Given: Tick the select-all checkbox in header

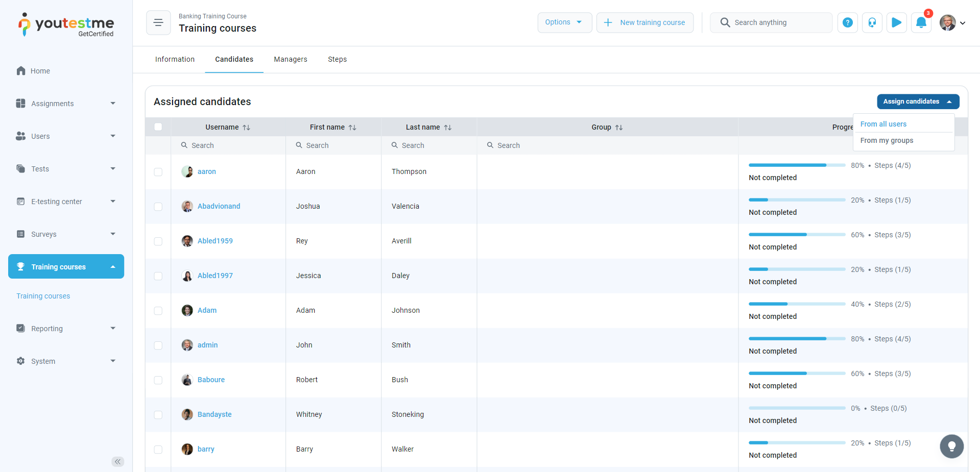Looking at the screenshot, I should pos(158,127).
